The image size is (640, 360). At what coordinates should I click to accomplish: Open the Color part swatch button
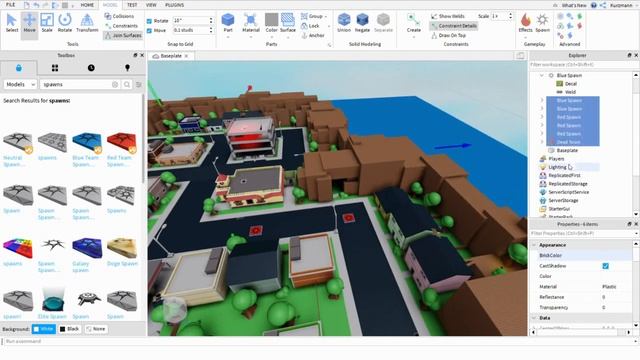pos(271,23)
